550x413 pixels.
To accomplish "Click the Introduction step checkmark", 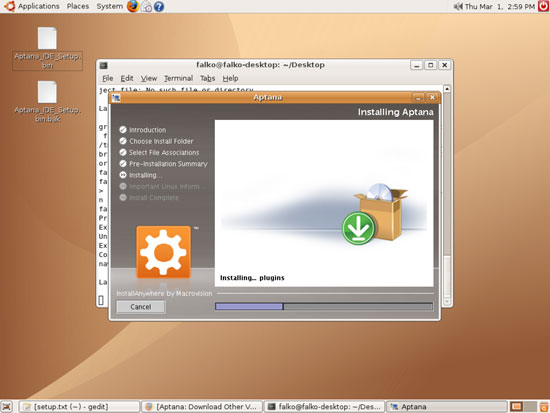I will click(123, 130).
